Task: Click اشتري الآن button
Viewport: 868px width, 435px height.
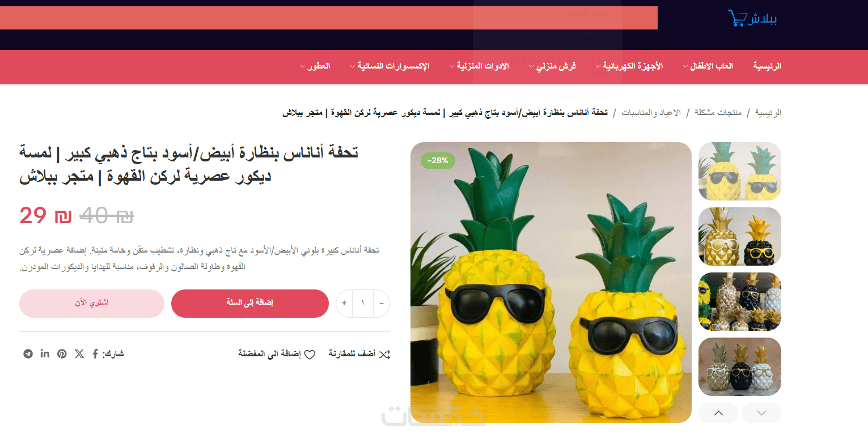Action: [x=92, y=304]
